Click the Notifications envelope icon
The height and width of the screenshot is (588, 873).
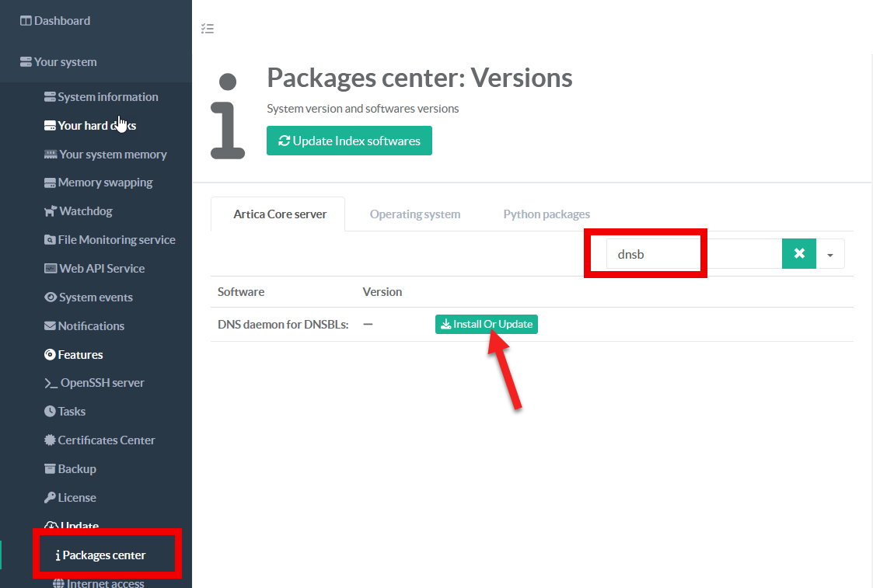pyautogui.click(x=50, y=326)
